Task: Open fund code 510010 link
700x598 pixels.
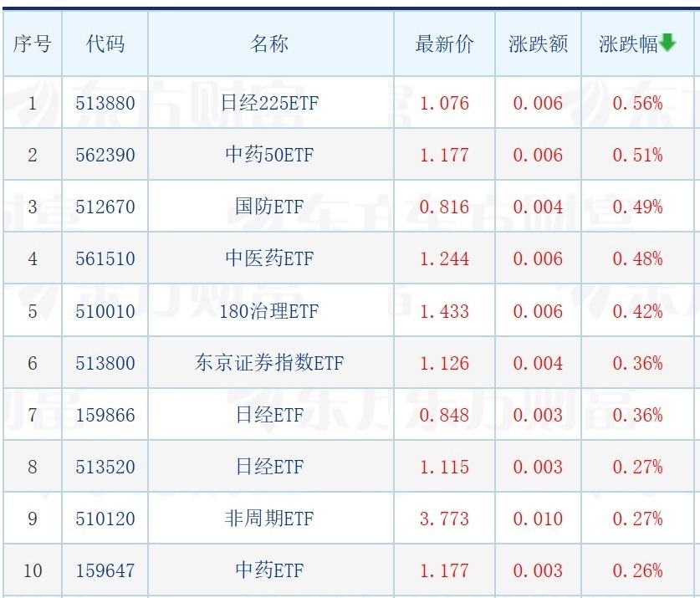Action: click(105, 311)
